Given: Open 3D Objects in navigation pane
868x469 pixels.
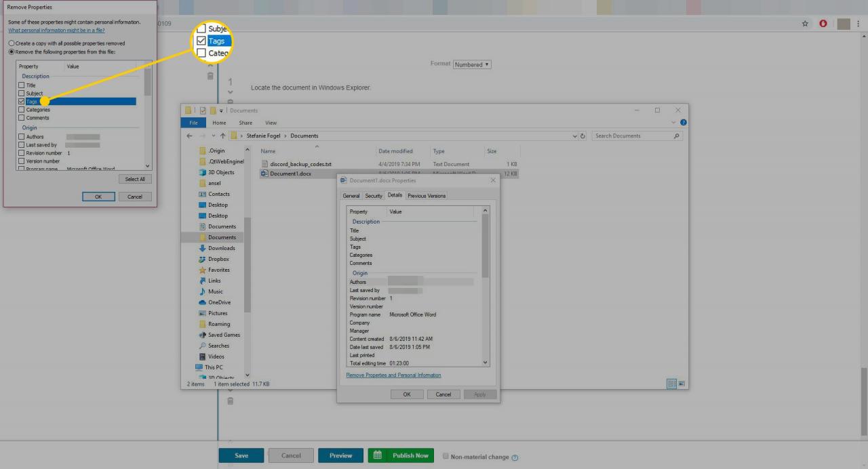Looking at the screenshot, I should [x=221, y=172].
